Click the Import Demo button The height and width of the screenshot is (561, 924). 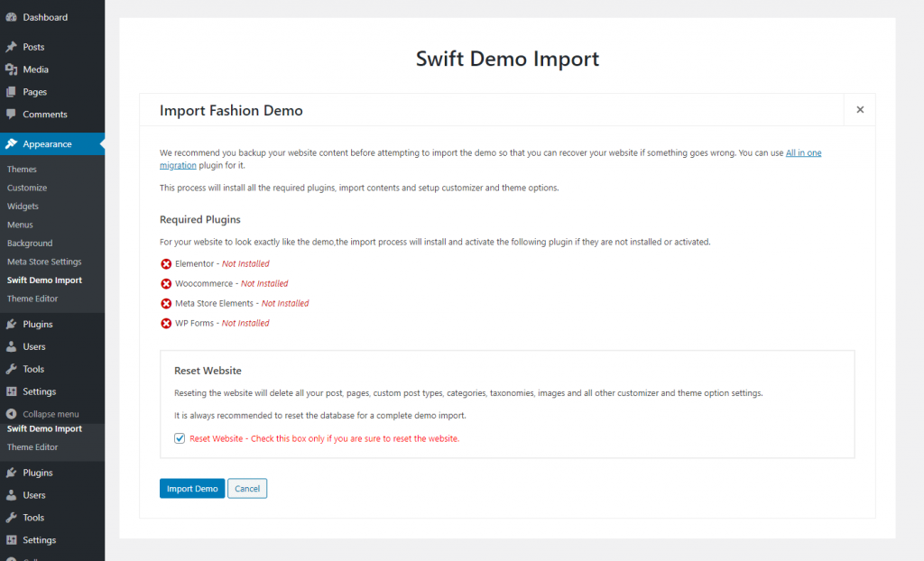192,489
